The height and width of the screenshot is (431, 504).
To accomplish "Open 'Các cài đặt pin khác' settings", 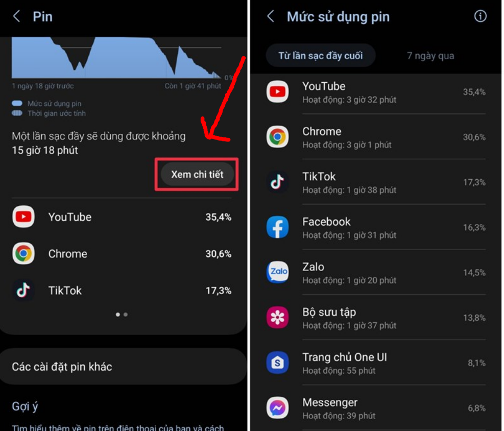I will tap(124, 366).
